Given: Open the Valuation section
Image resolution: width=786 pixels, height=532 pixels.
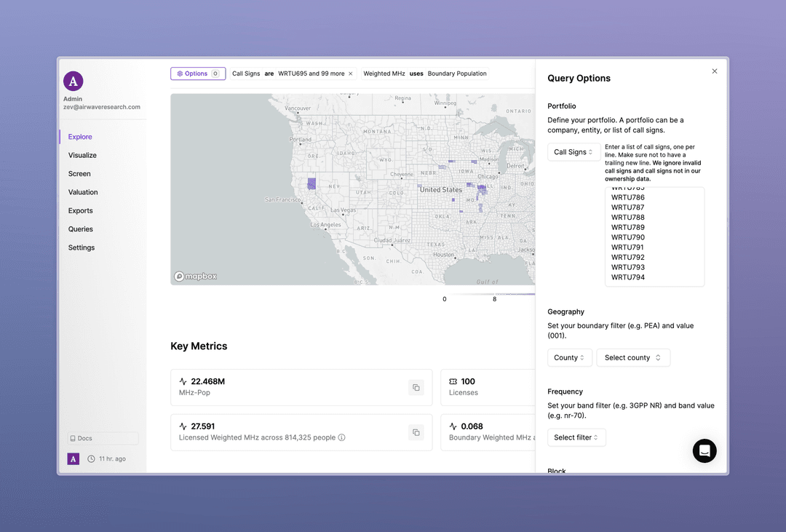Looking at the screenshot, I should point(82,191).
